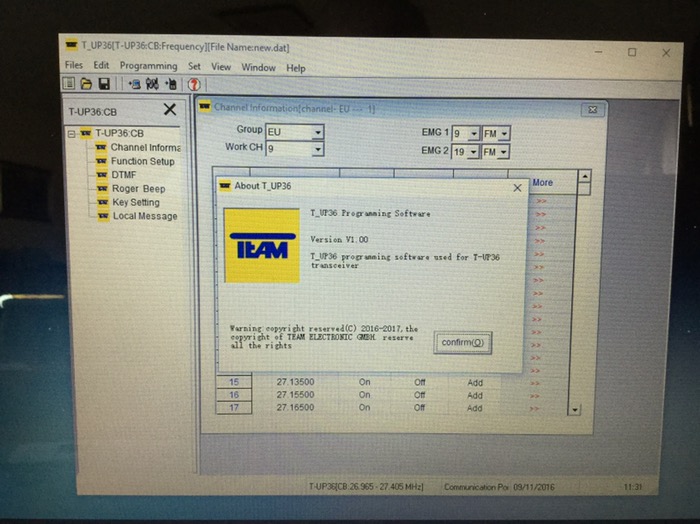The image size is (700, 524).
Task: Click the Channel Information window title icon
Action: pyautogui.click(x=205, y=107)
